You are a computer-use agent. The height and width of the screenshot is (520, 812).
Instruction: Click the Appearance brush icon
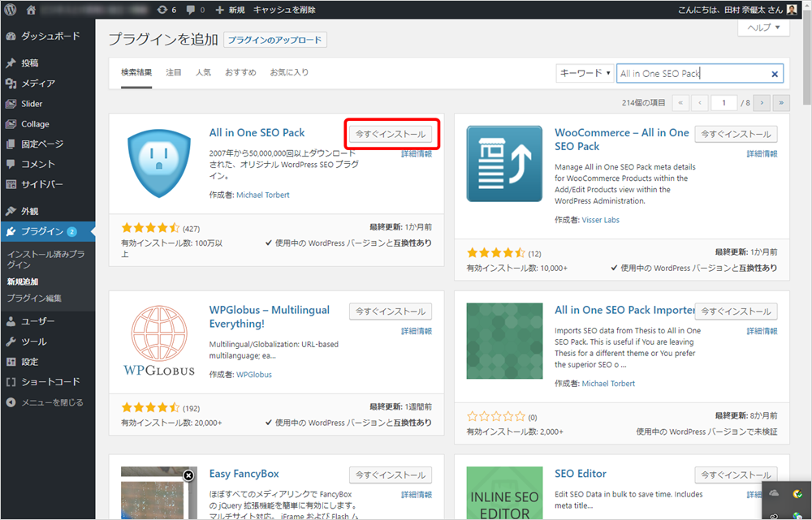11,211
